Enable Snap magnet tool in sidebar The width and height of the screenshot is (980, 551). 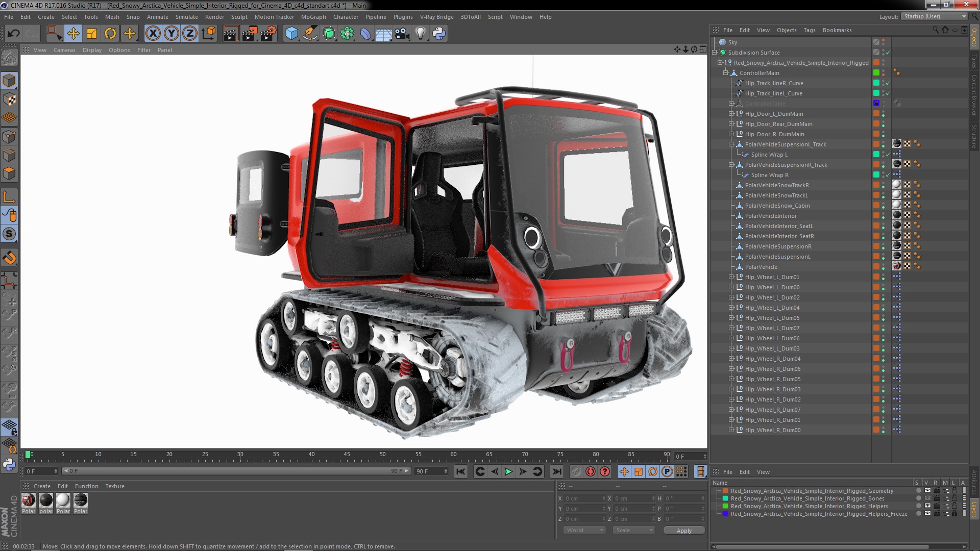[x=9, y=258]
